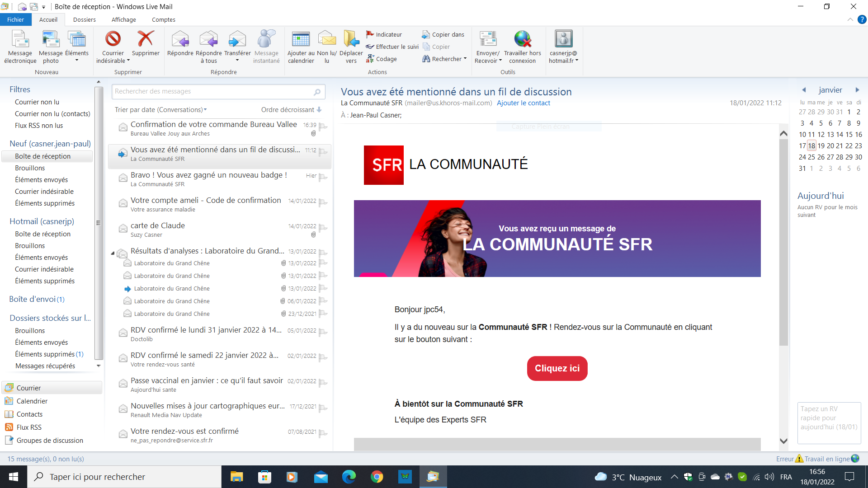868x488 pixels.
Task: Collapse the Résultats d'analyses conversation
Action: [113, 253]
